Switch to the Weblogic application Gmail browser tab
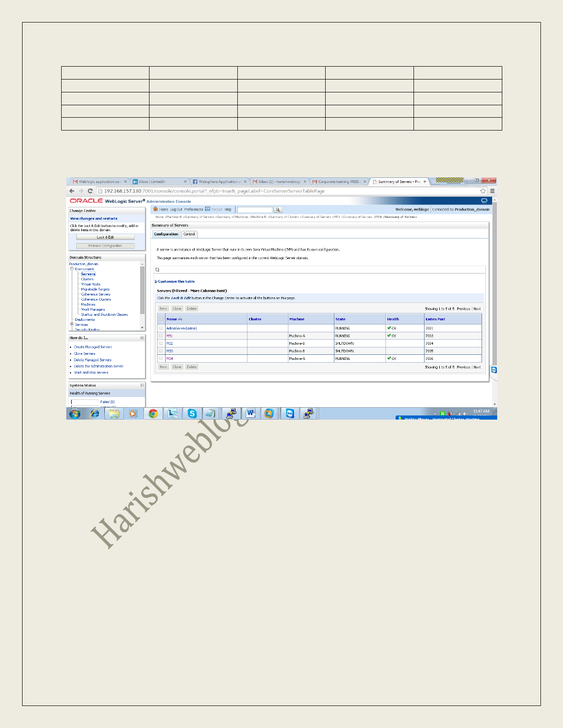This screenshot has height=728, width=563. tap(98, 182)
